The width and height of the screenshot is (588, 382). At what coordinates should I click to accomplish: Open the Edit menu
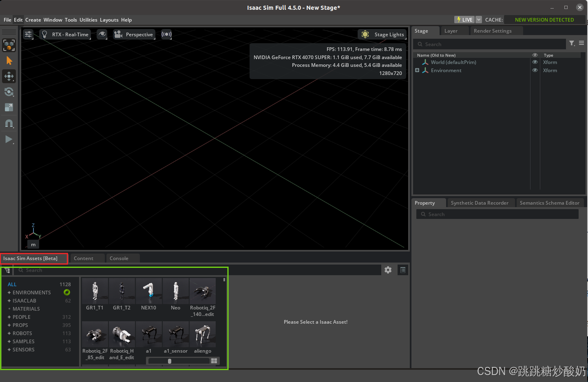click(x=18, y=20)
